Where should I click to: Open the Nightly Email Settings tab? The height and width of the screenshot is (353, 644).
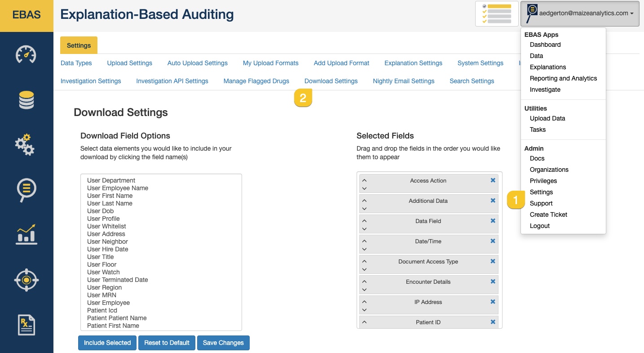403,81
